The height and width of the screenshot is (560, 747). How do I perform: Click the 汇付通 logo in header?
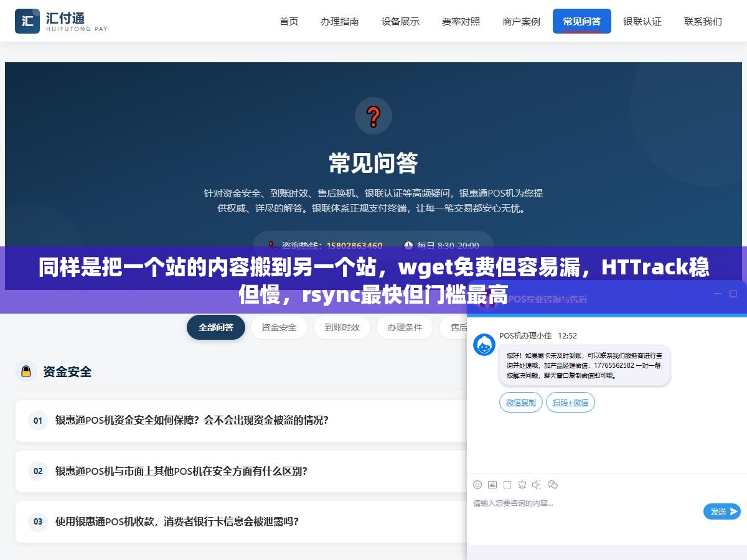(x=61, y=21)
